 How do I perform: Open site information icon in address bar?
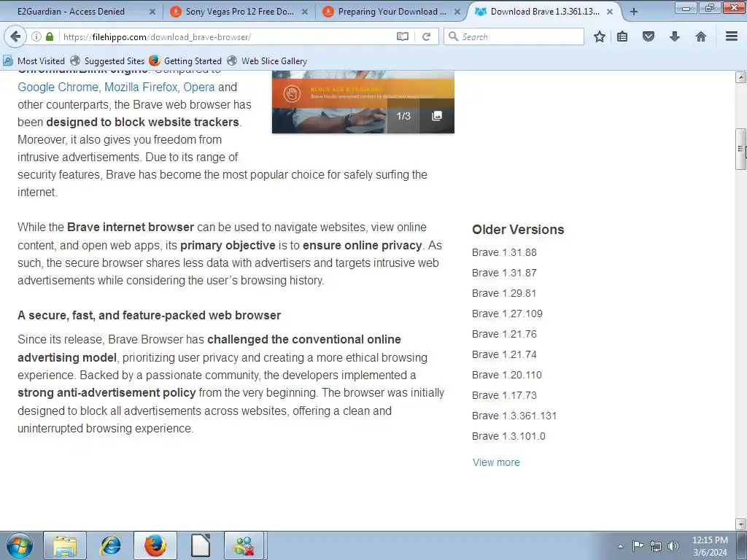coord(36,36)
